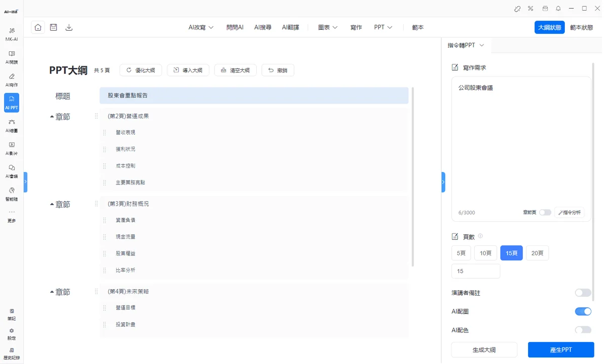Open the inbox icon in title bar
The image size is (604, 364).
click(x=545, y=9)
